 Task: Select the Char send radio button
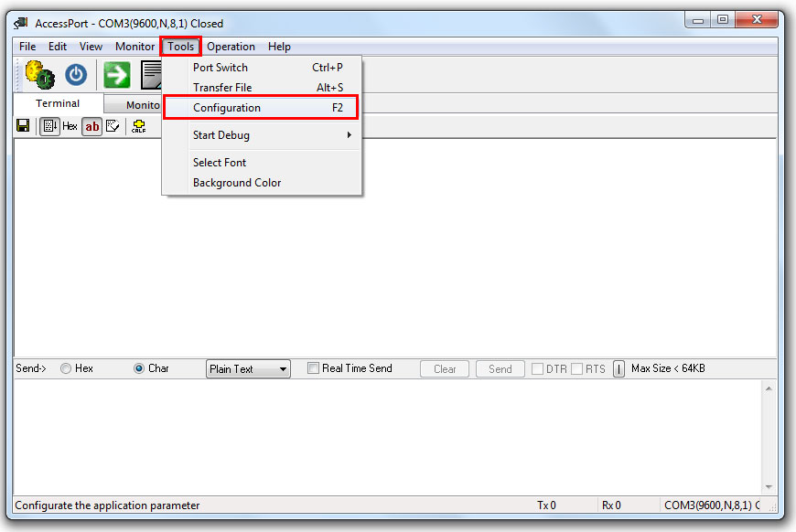(138, 368)
